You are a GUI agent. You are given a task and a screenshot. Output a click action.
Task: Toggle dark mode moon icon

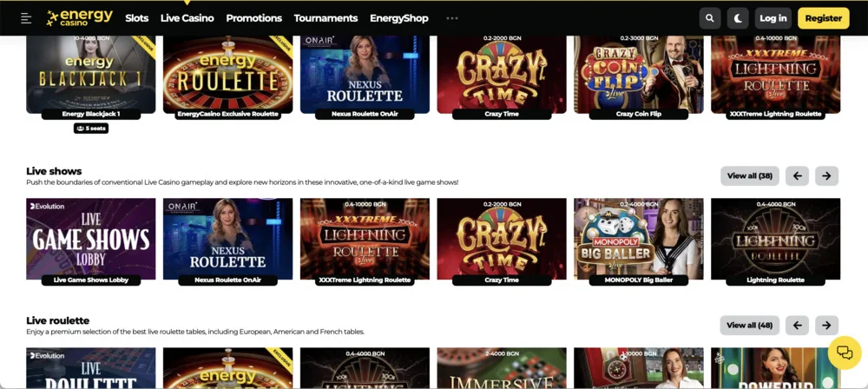pos(738,18)
